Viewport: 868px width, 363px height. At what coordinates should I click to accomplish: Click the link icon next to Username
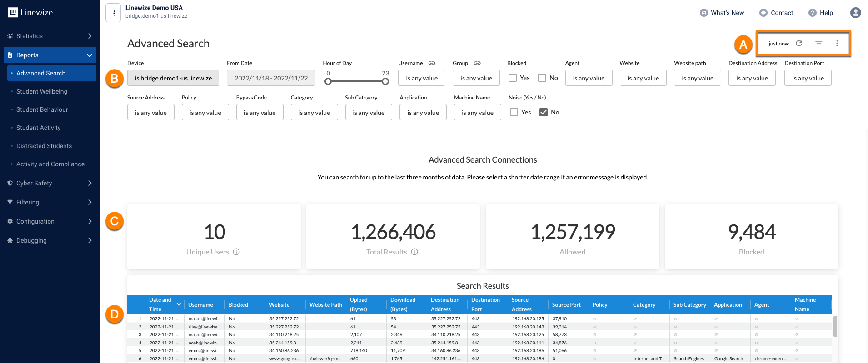click(432, 63)
